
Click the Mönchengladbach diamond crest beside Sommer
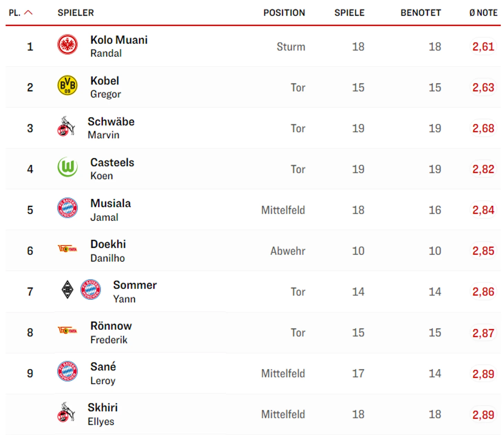pos(67,290)
